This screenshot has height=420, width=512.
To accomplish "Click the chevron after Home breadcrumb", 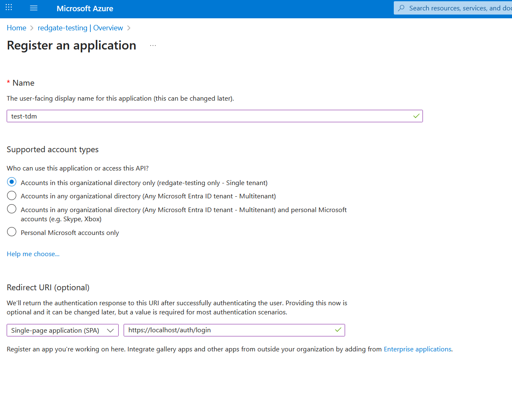I will coord(32,28).
